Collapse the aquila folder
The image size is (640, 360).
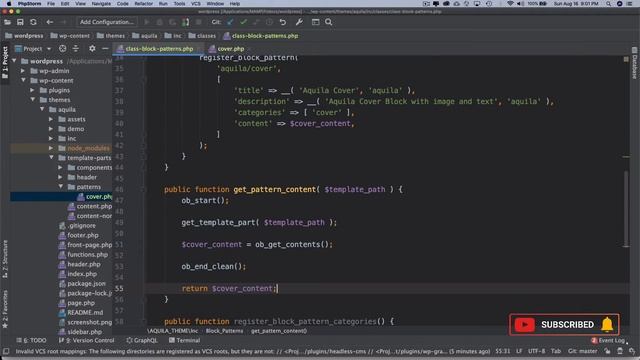(42, 109)
